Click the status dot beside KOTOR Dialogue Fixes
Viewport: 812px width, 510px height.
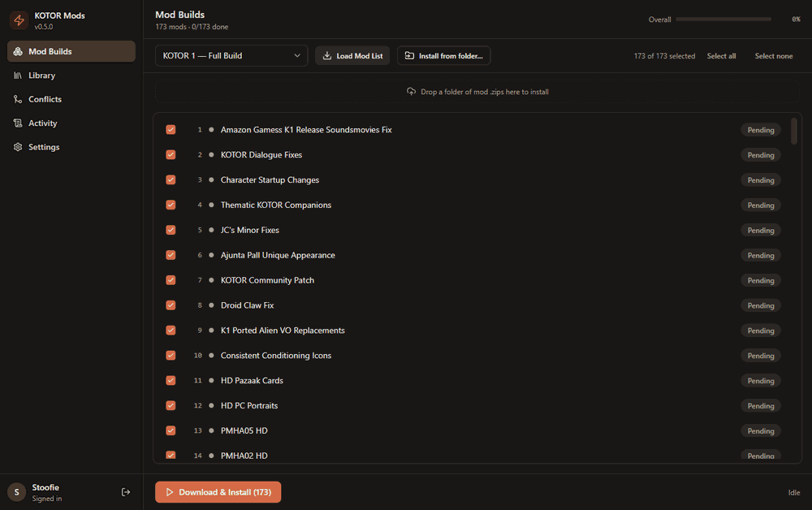click(x=211, y=155)
